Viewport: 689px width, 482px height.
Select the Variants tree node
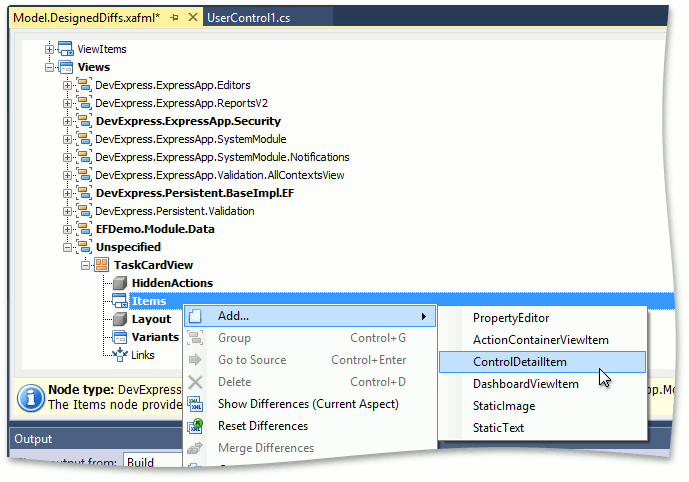point(155,337)
